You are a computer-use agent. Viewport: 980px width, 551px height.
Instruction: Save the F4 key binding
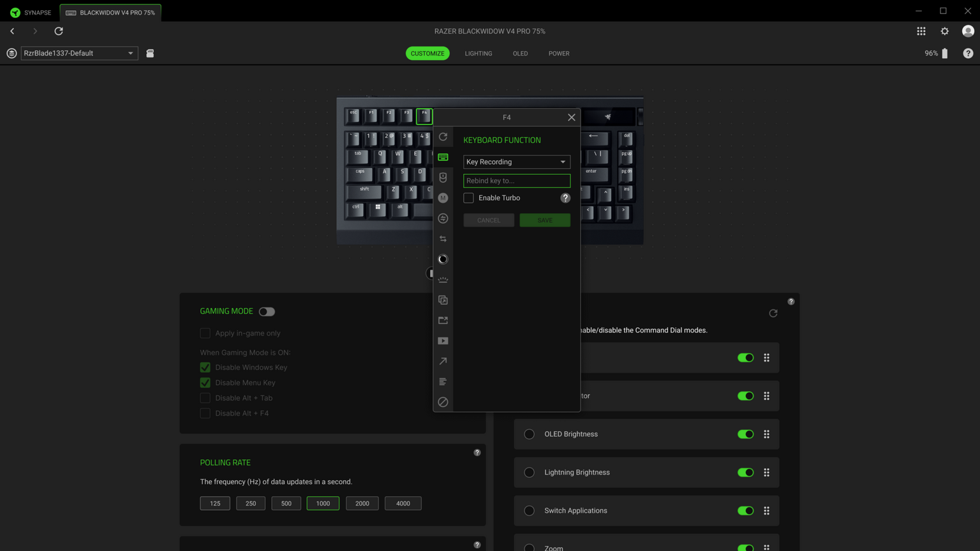pyautogui.click(x=544, y=220)
